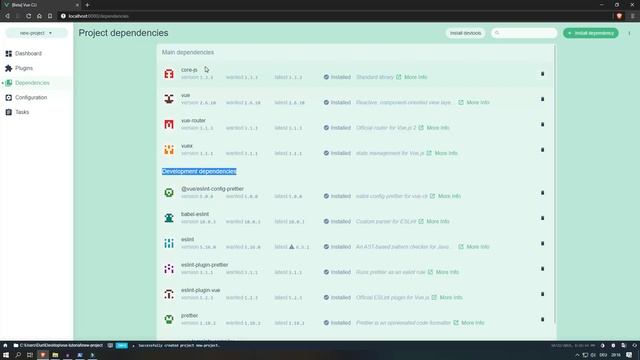Click the vuex package icon
The width and height of the screenshot is (640, 360).
169,150
